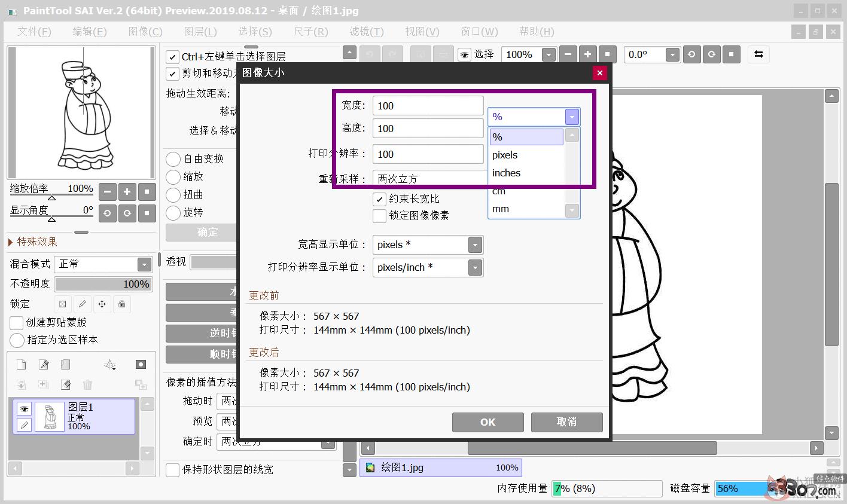Delete layer trash can icon

(87, 384)
